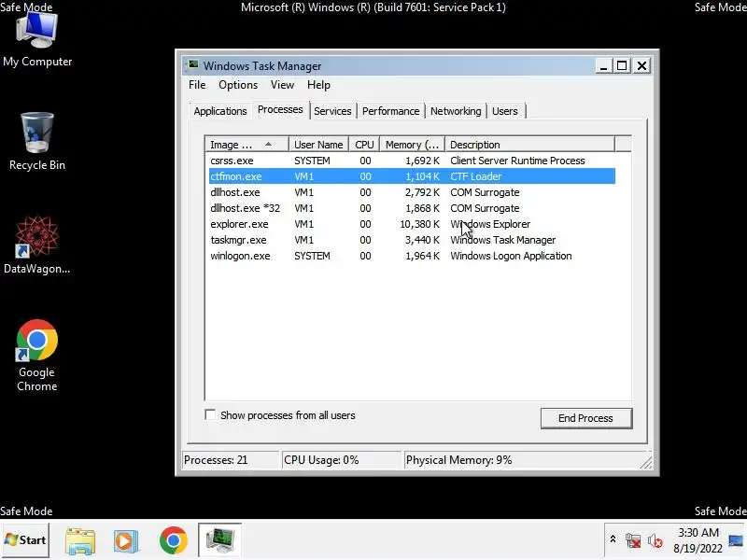Switch to the Users tab
This screenshot has height=560, width=747.
(505, 111)
